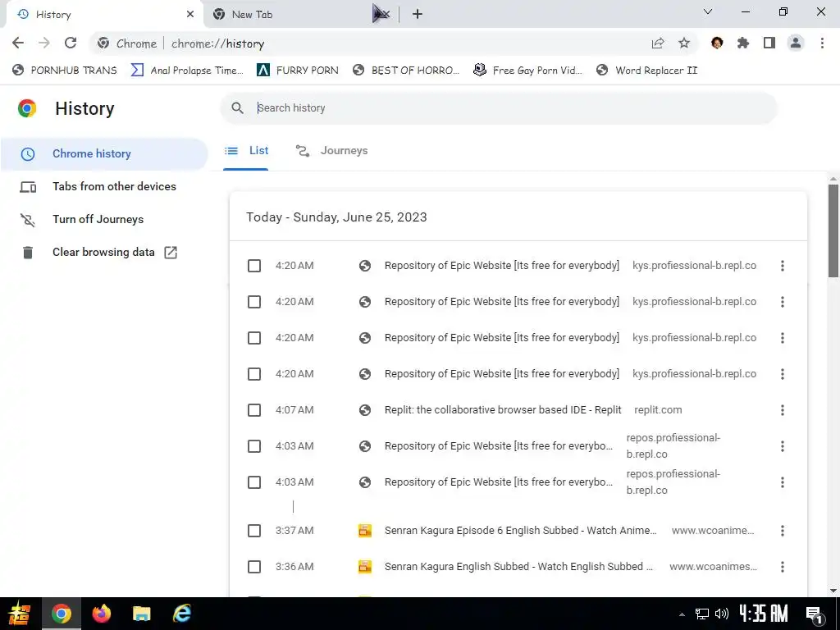Image resolution: width=840 pixels, height=630 pixels.
Task: Open more actions for the replit.com entry
Action: tap(782, 410)
